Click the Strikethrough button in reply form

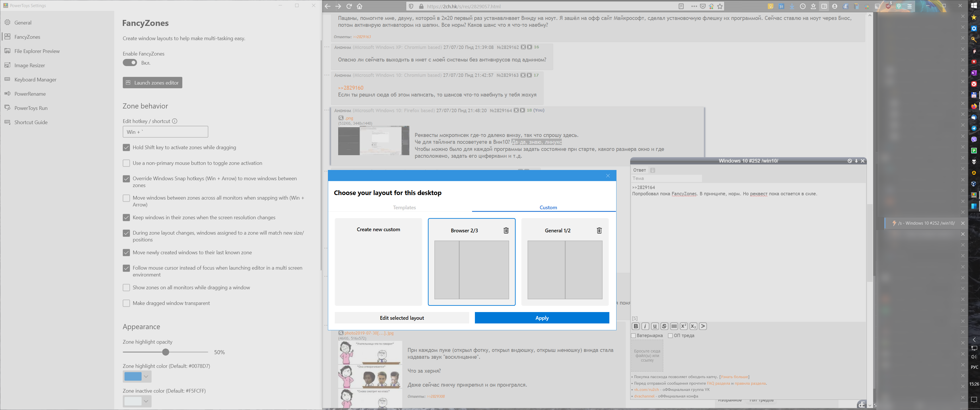pos(664,326)
